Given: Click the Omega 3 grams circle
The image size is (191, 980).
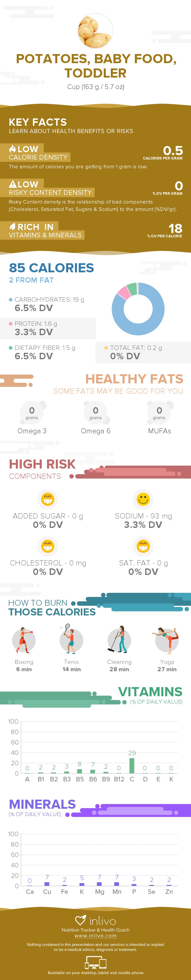Looking at the screenshot, I should [32, 412].
